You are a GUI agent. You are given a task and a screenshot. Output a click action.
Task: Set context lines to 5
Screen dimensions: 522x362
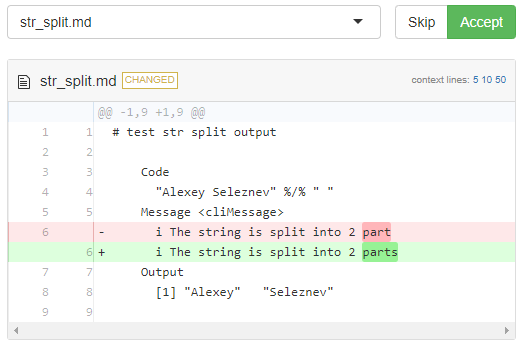(x=475, y=80)
